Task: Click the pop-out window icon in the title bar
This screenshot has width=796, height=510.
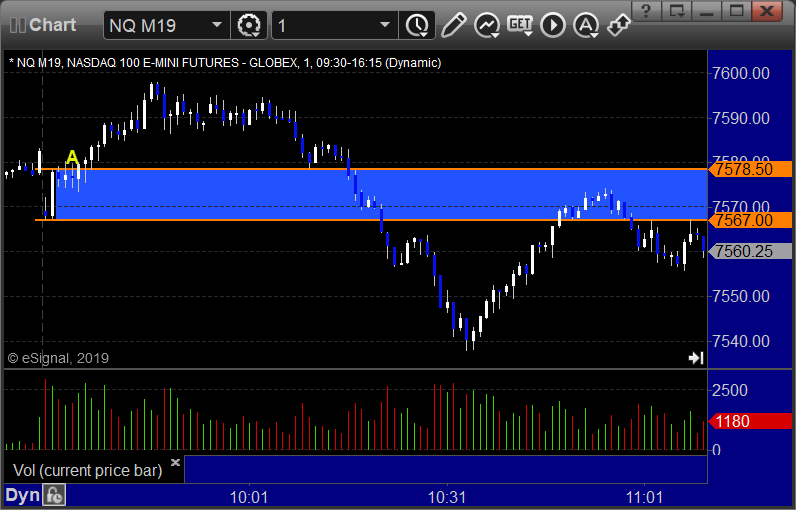Action: (677, 11)
